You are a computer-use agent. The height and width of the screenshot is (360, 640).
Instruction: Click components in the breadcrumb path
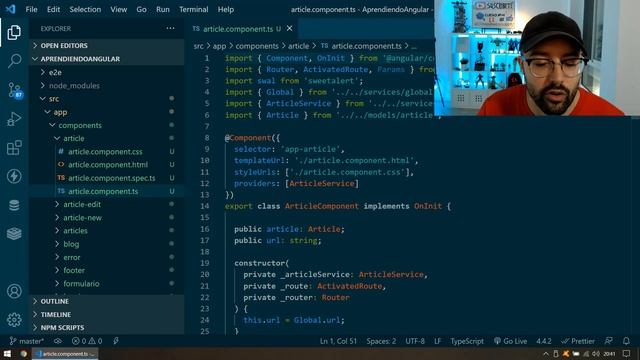(257, 46)
